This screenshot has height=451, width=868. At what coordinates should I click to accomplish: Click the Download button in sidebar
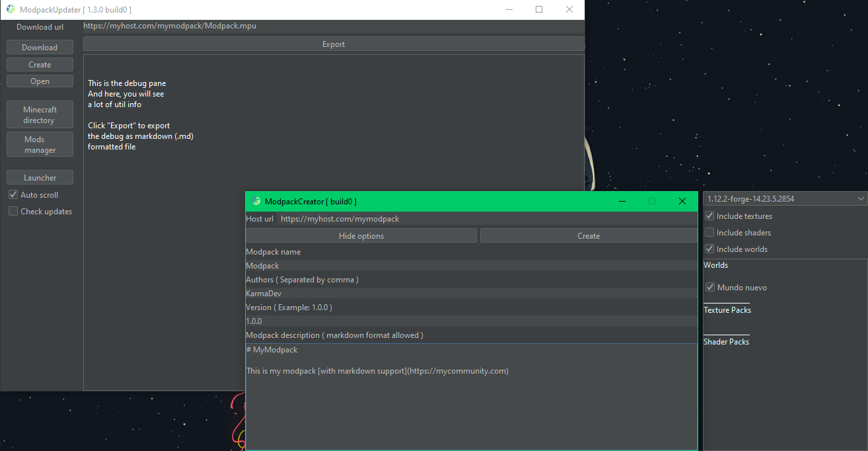(40, 48)
